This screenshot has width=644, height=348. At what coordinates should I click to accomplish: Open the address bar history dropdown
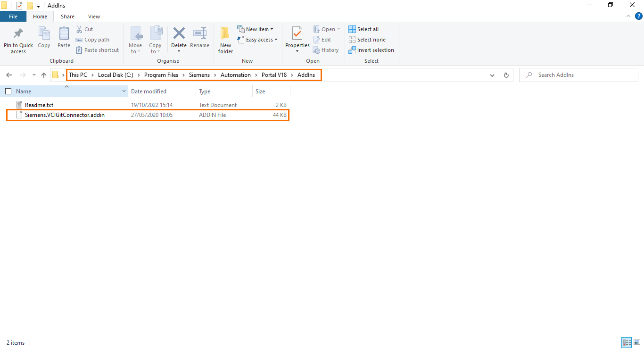tap(492, 75)
